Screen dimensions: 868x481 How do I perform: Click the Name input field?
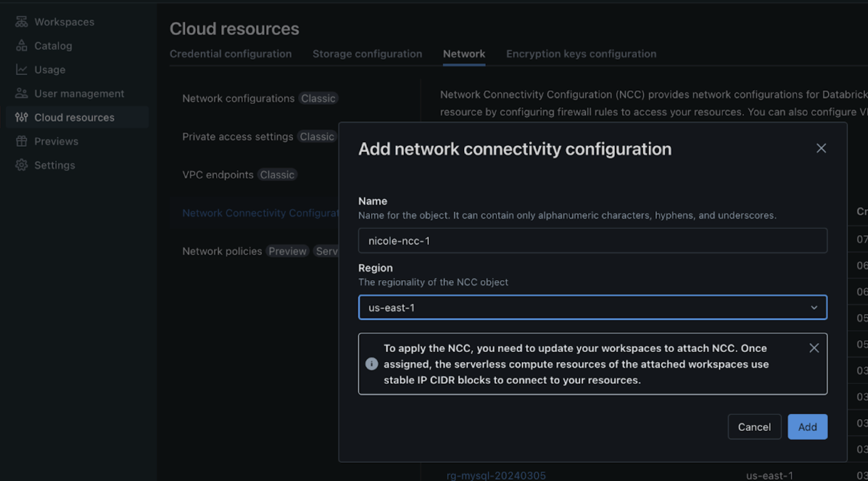[592, 241]
